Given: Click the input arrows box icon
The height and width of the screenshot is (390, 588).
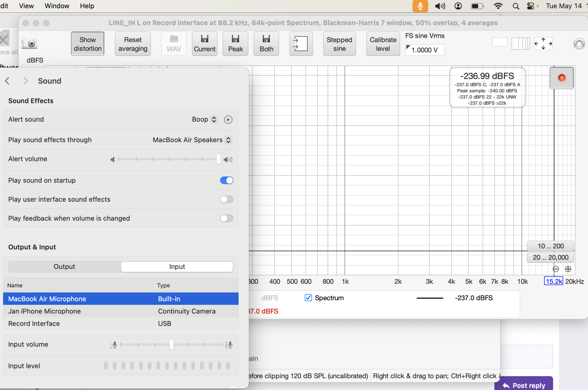Looking at the screenshot, I should 301,44.
